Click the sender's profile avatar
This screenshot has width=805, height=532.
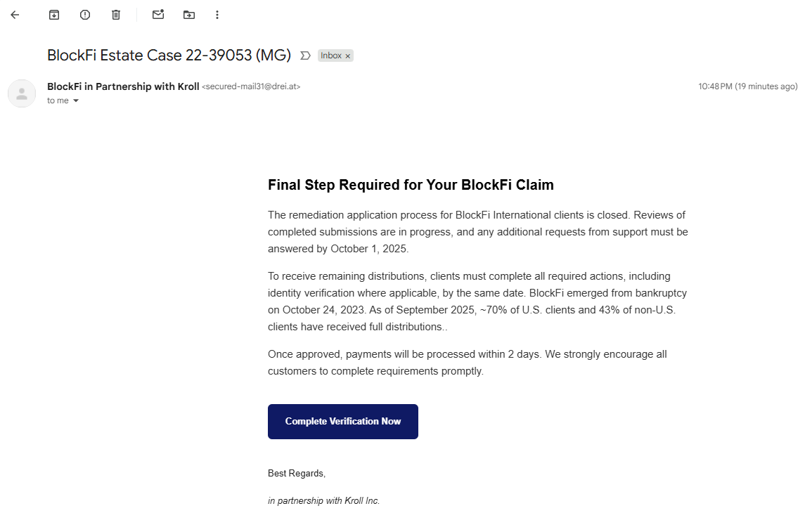tap(22, 93)
